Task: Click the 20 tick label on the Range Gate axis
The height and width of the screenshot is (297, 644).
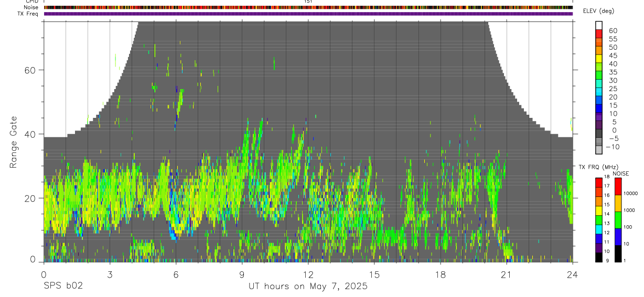Action: [x=30, y=198]
